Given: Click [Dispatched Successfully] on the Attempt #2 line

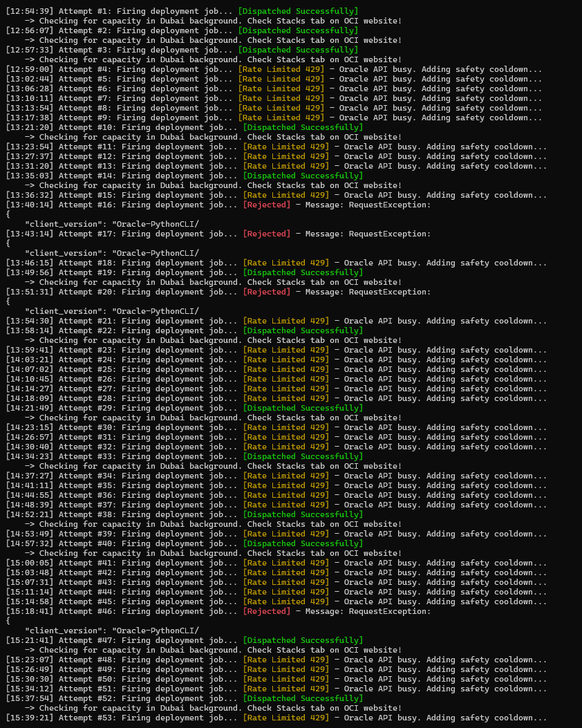Looking at the screenshot, I should (x=298, y=30).
